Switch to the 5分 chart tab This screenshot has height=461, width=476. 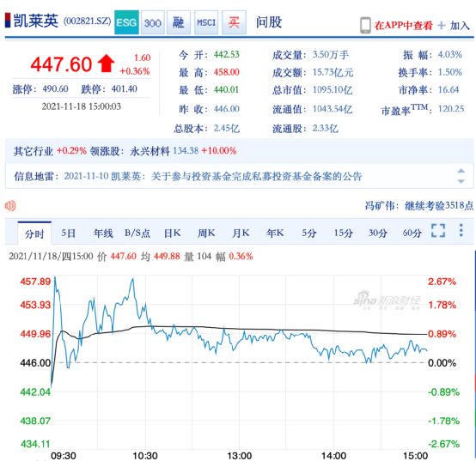coord(309,233)
